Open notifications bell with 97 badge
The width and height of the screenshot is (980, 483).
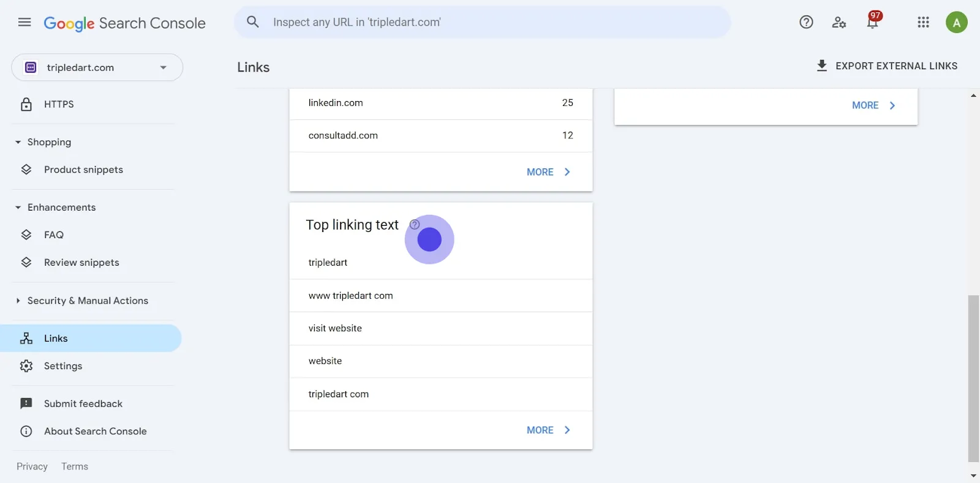click(873, 21)
